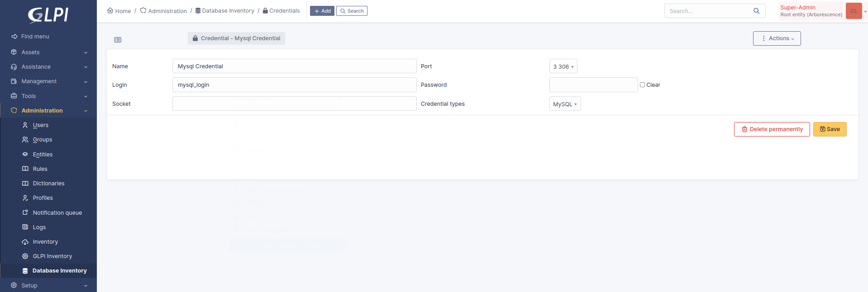Screen dimensions: 868x292
Task: Open the Port dropdown
Action: (563, 66)
